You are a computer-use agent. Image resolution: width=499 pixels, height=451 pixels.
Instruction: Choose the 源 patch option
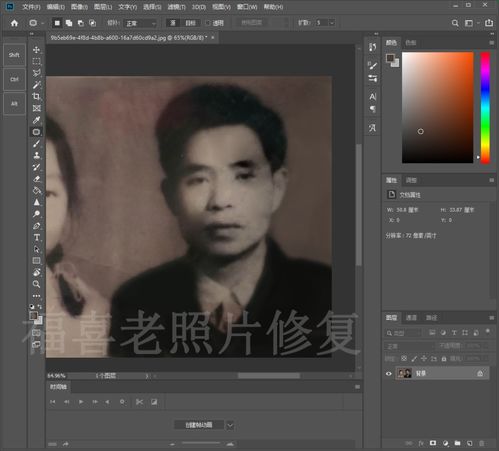coord(173,23)
